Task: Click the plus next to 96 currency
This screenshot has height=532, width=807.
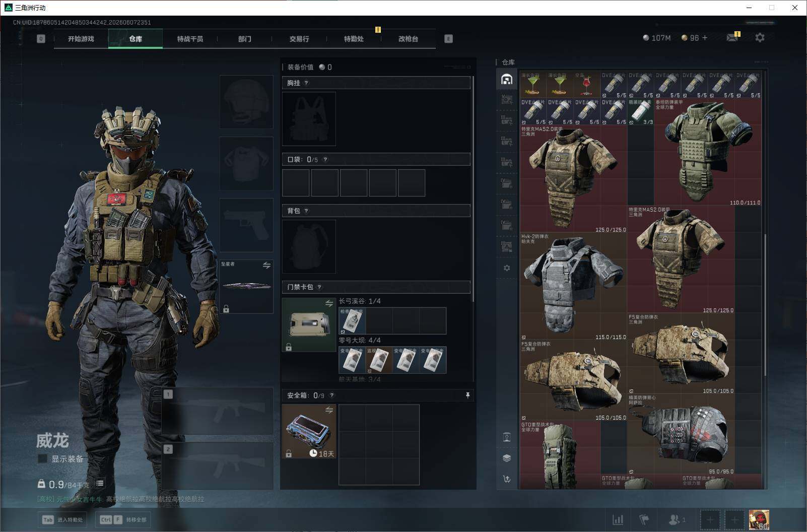Action: click(705, 38)
